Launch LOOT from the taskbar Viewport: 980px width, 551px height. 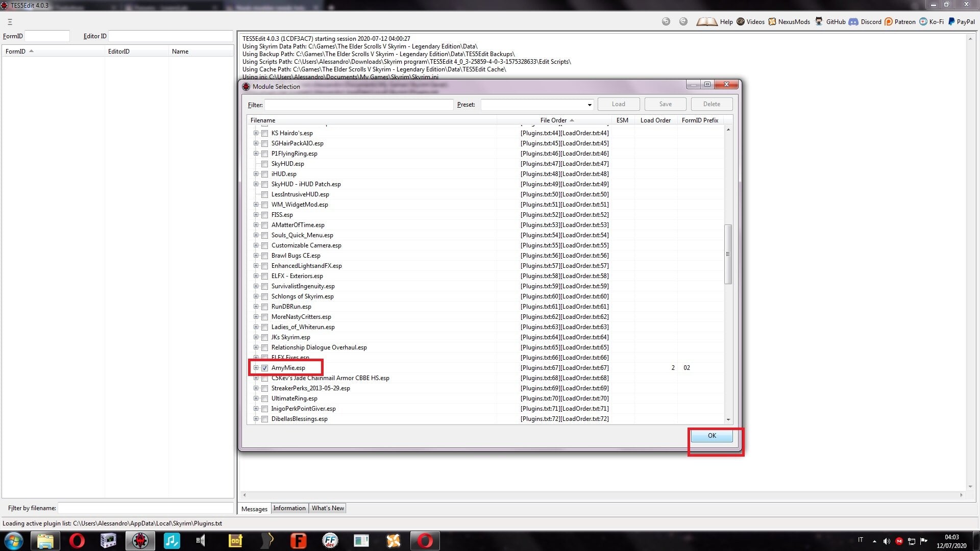tap(235, 541)
